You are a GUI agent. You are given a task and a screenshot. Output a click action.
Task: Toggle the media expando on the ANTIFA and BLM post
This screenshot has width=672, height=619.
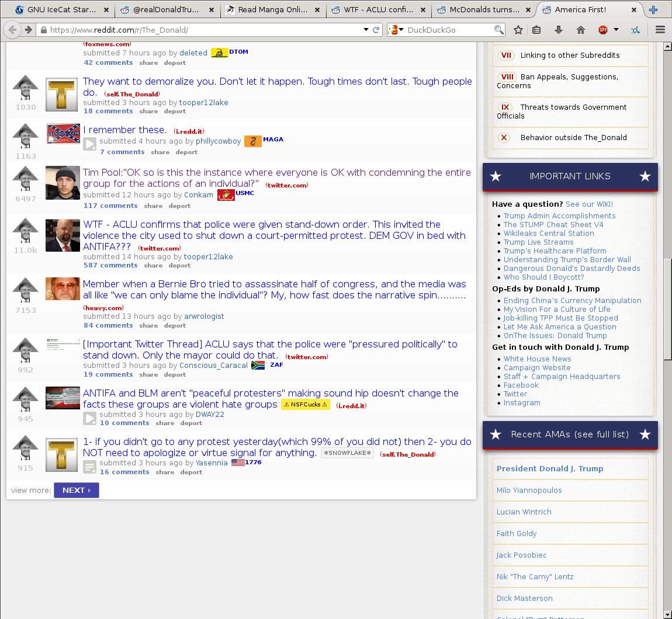pos(90,418)
